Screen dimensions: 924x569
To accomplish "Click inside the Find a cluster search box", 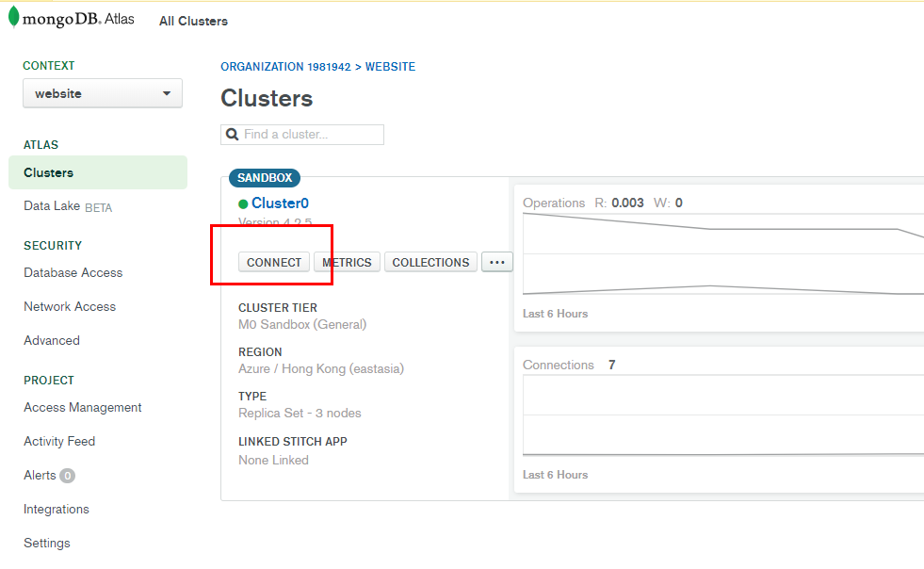I will click(x=301, y=135).
